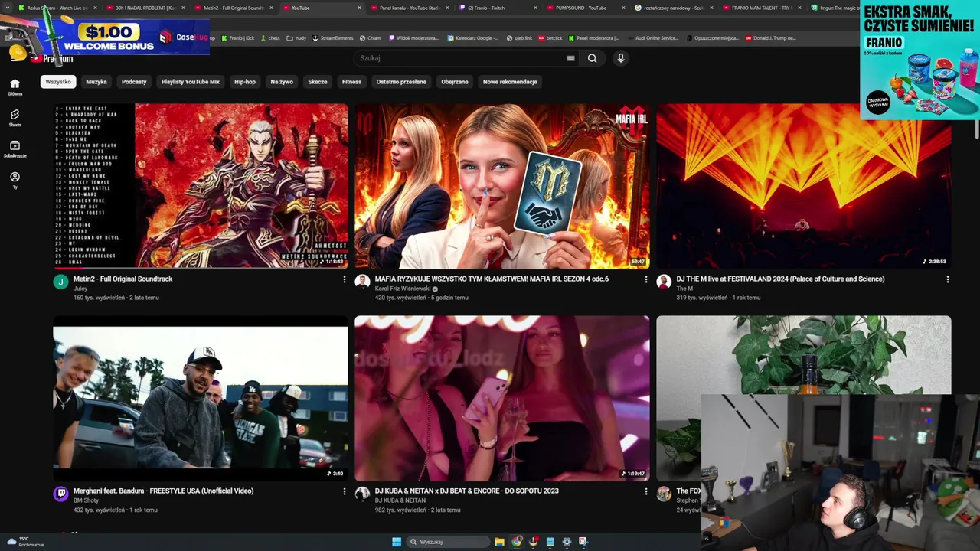Select the Skecze filter chip
The height and width of the screenshot is (551, 980).
point(318,82)
